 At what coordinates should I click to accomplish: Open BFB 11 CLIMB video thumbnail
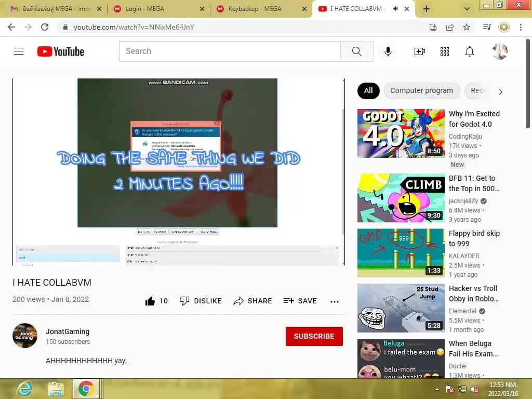click(x=401, y=198)
